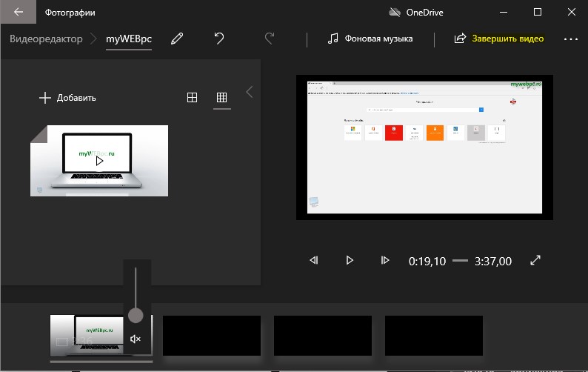Play the video preview
The width and height of the screenshot is (588, 372).
(x=350, y=260)
